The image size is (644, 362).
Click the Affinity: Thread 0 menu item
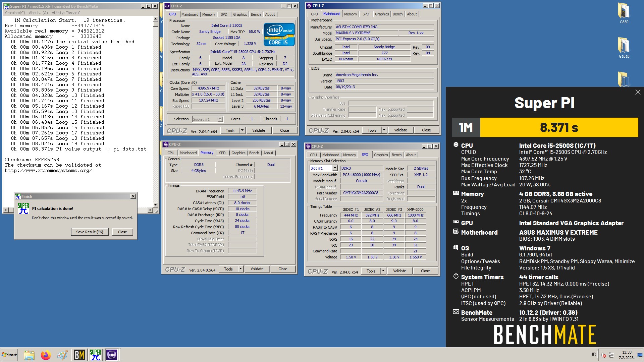(x=66, y=13)
